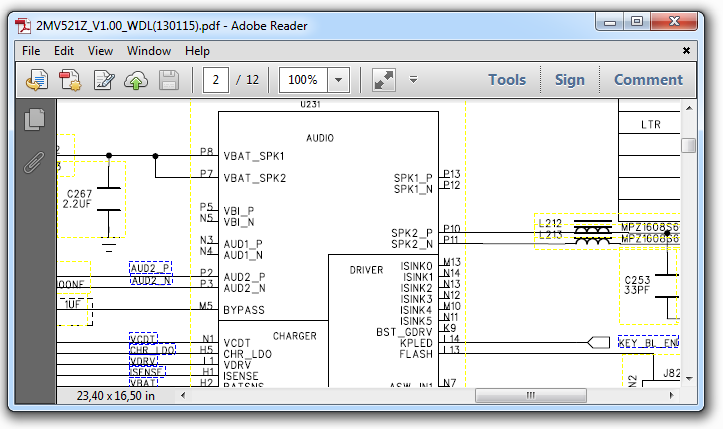Open the Page Thumbnails panel icon
The height and width of the screenshot is (429, 723).
[x=35, y=119]
